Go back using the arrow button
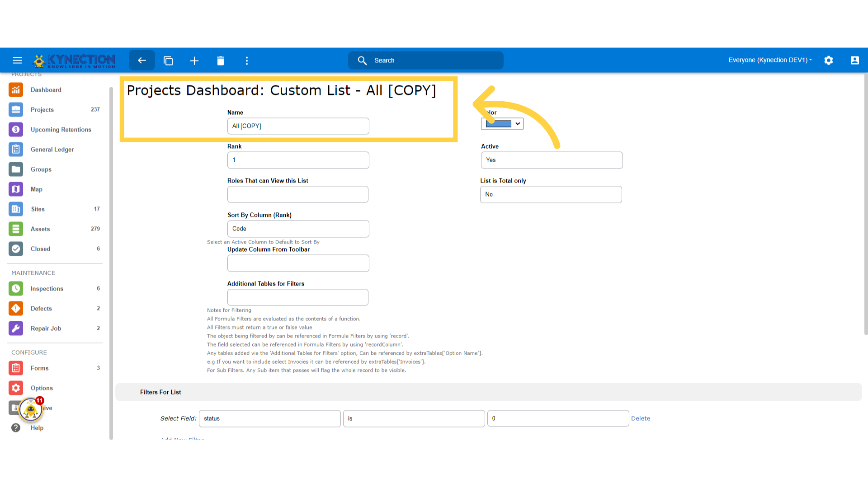This screenshot has width=868, height=488. pos(142,61)
